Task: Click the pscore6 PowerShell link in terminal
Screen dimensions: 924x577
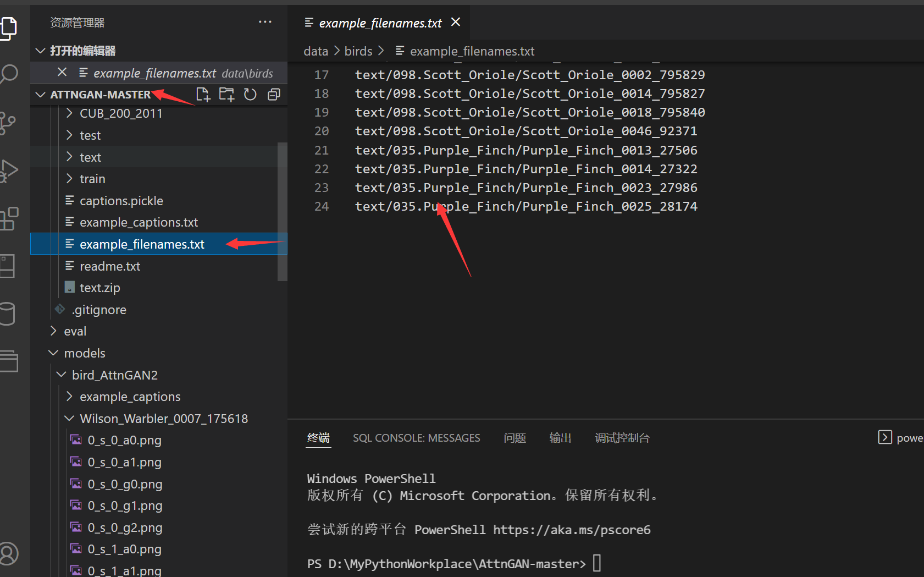Action: pos(572,529)
